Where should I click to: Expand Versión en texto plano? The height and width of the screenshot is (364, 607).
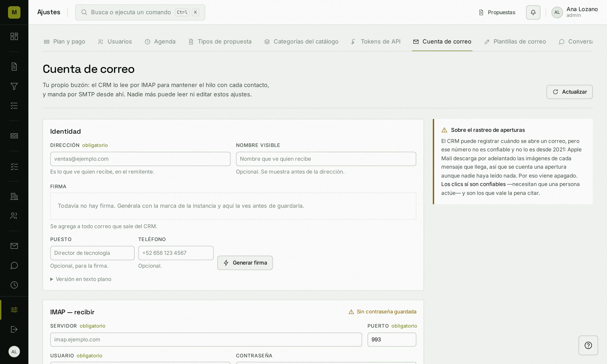(81, 279)
